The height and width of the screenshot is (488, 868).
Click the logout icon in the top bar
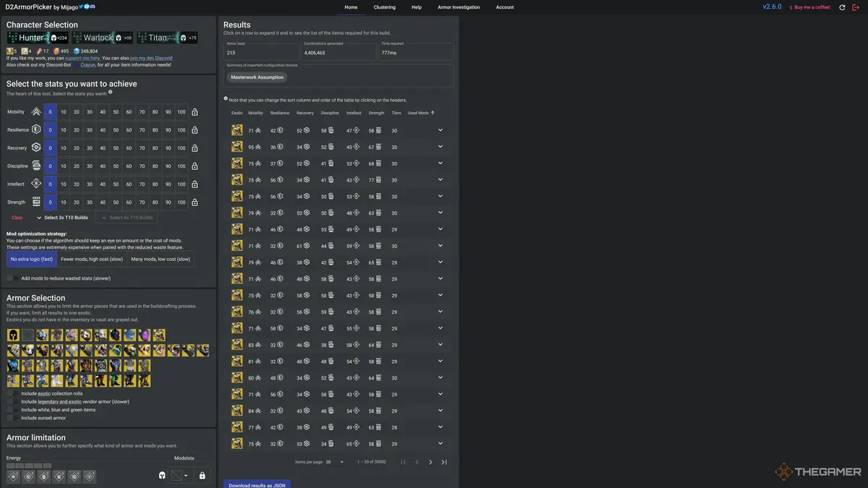[856, 7]
